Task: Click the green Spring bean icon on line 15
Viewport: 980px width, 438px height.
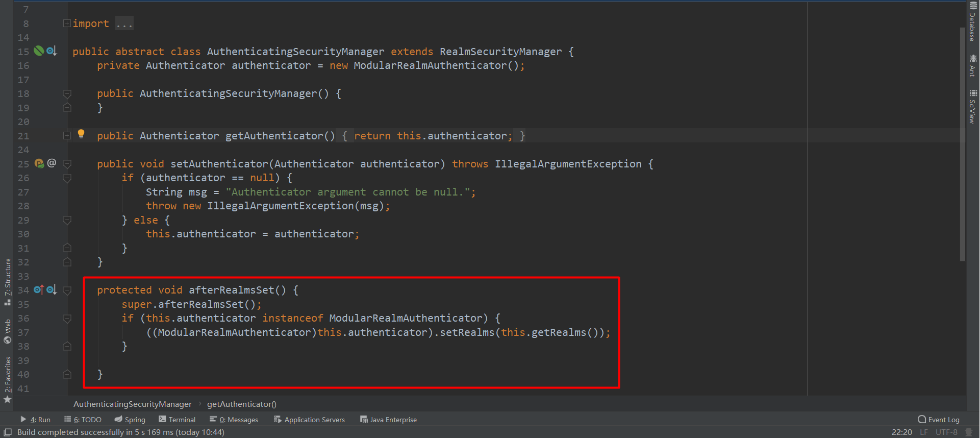Action: [39, 51]
